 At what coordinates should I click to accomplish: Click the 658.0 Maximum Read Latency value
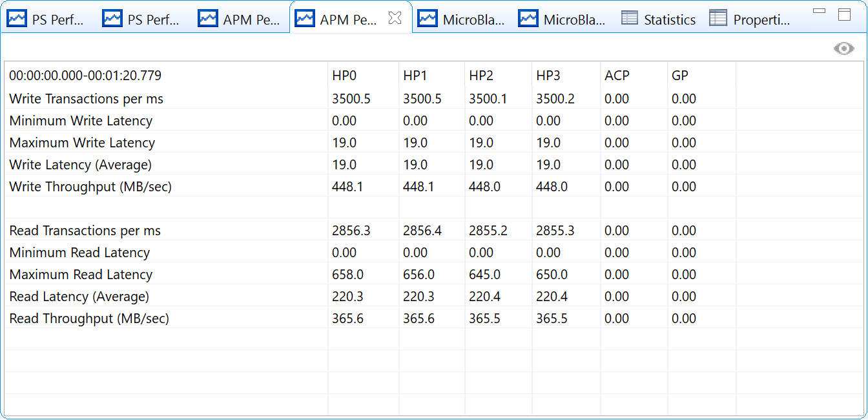point(347,275)
